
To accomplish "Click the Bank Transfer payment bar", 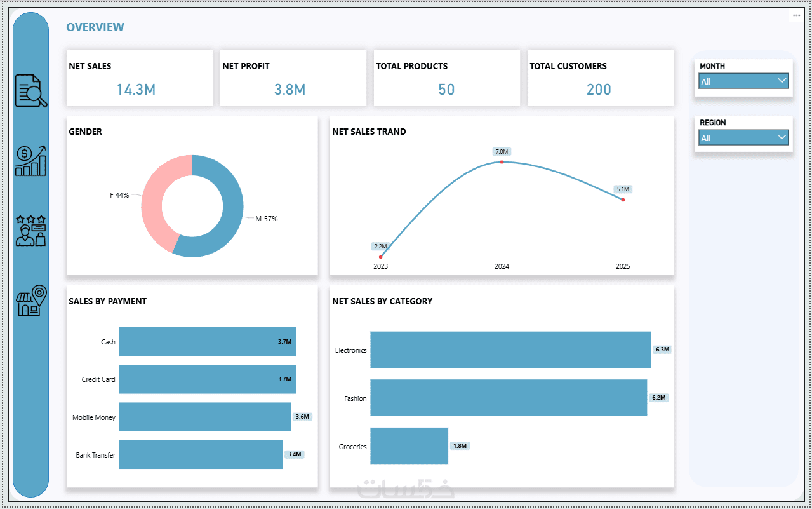I will pos(201,454).
